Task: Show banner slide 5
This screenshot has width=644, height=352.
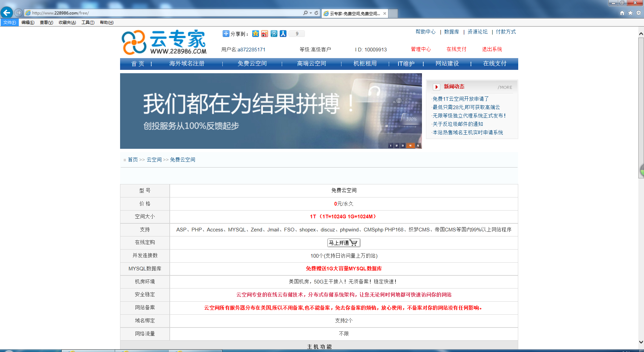Action: pyautogui.click(x=418, y=145)
